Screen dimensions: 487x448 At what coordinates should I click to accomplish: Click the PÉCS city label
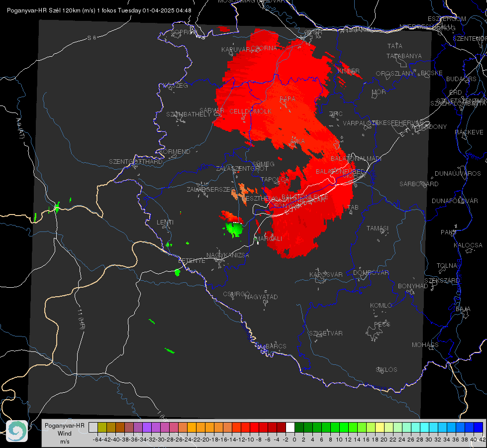click(382, 324)
